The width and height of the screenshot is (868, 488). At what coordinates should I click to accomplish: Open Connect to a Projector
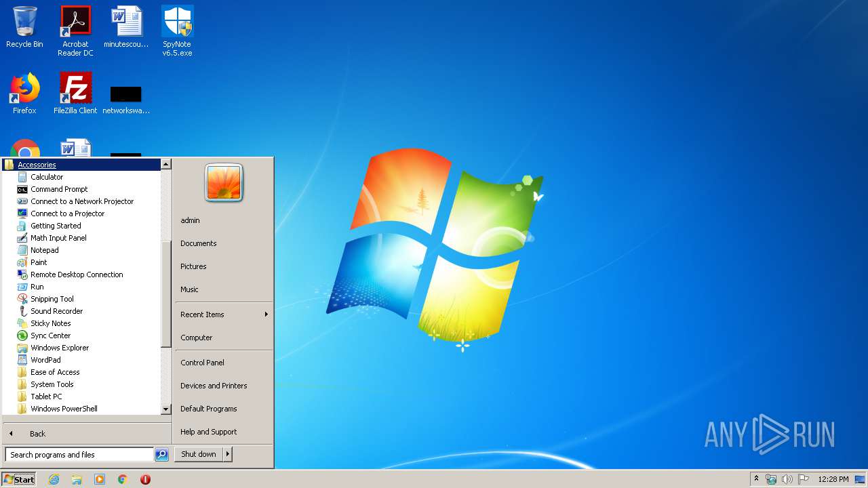point(66,213)
